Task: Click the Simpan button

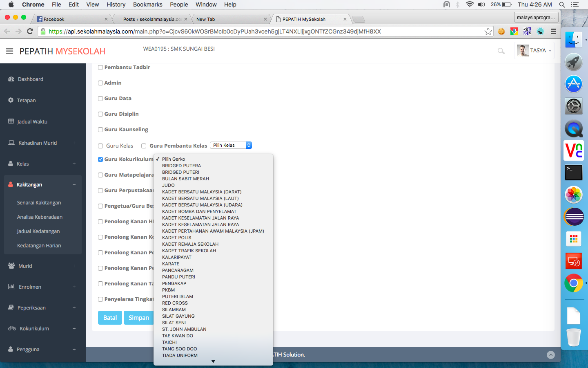Action: tap(139, 318)
